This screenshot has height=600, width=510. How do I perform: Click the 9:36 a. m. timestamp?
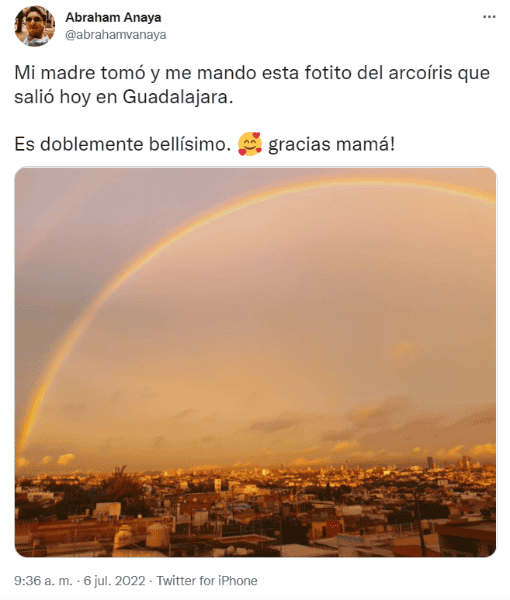(43, 580)
